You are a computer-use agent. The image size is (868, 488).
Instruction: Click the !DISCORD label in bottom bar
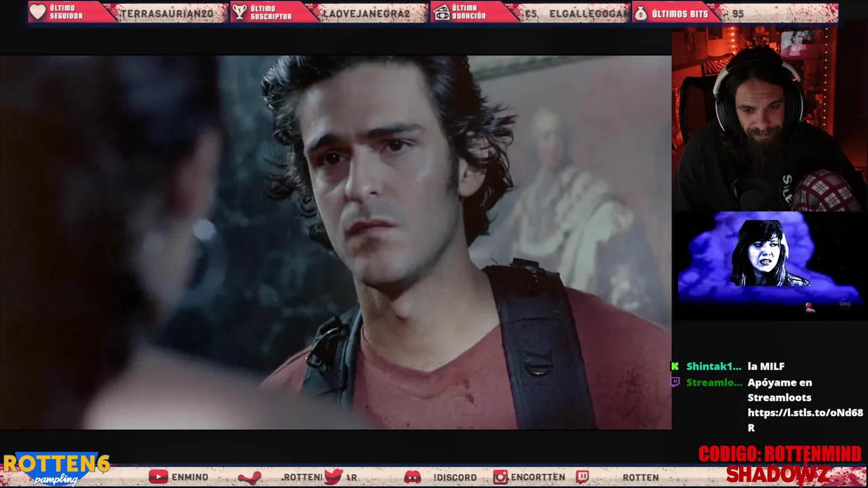click(x=456, y=477)
